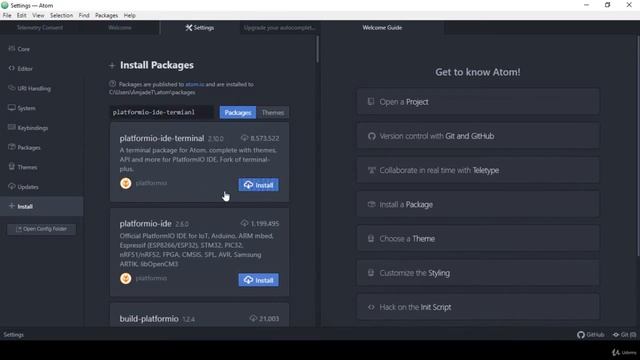Screen dimensions: 640x360
Task: Switch to the Welcome tab
Action: click(x=120, y=28)
